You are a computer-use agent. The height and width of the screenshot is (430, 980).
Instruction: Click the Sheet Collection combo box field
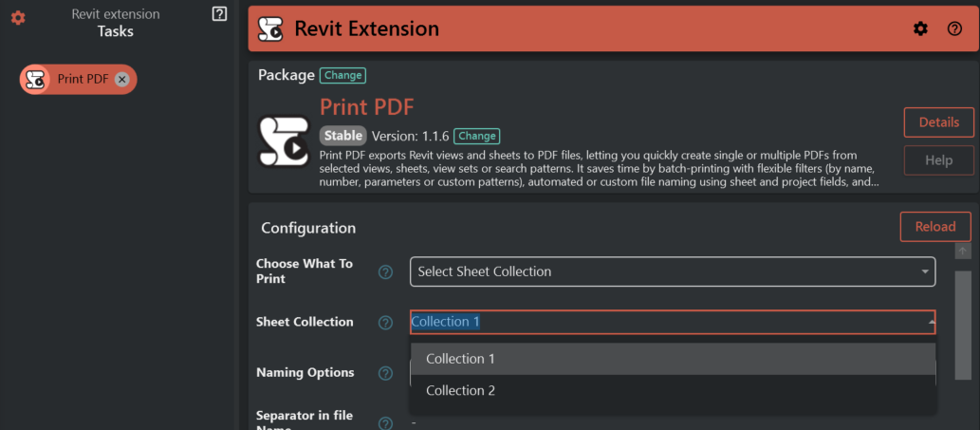(x=664, y=322)
